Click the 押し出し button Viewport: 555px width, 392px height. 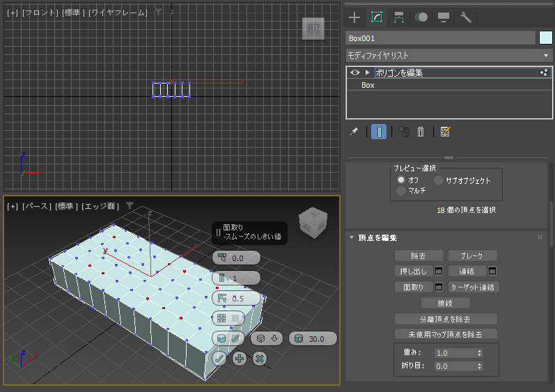(x=414, y=271)
